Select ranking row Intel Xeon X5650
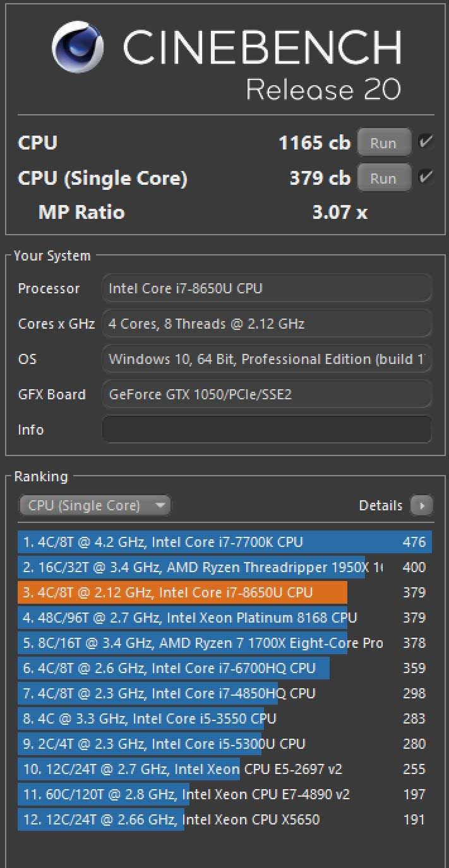The width and height of the screenshot is (449, 868). click(x=225, y=819)
